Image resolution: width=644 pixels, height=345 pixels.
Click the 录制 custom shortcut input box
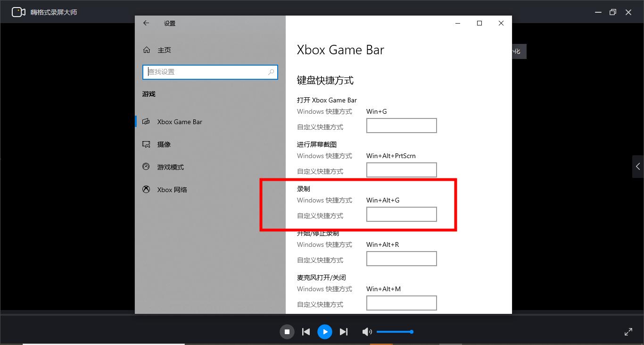[401, 214]
